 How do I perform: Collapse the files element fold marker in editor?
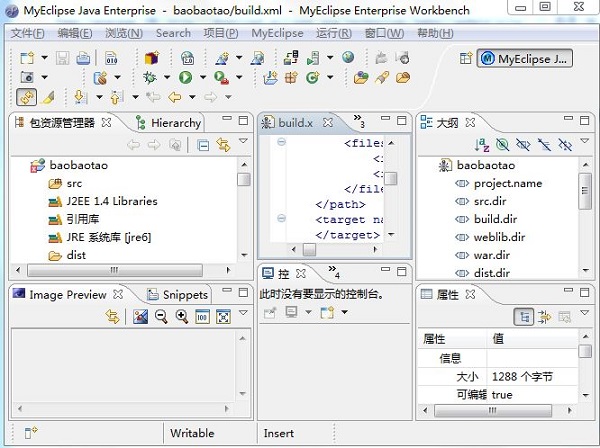(x=281, y=143)
